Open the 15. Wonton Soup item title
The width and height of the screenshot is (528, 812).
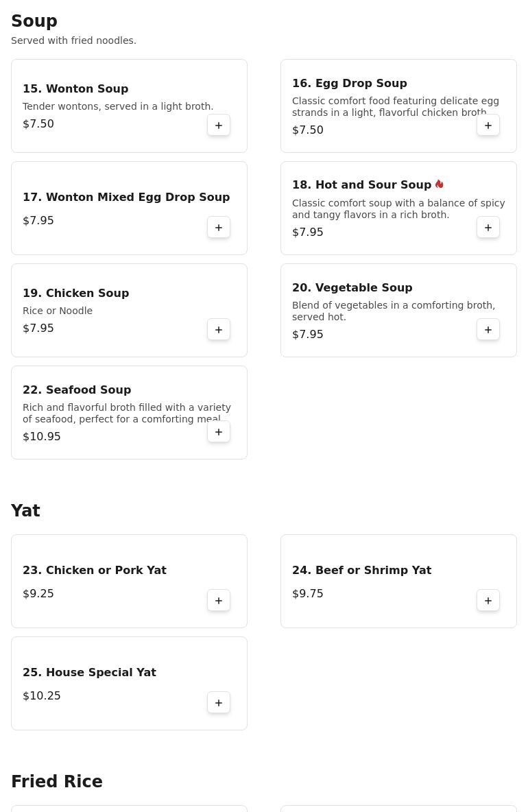coord(75,88)
